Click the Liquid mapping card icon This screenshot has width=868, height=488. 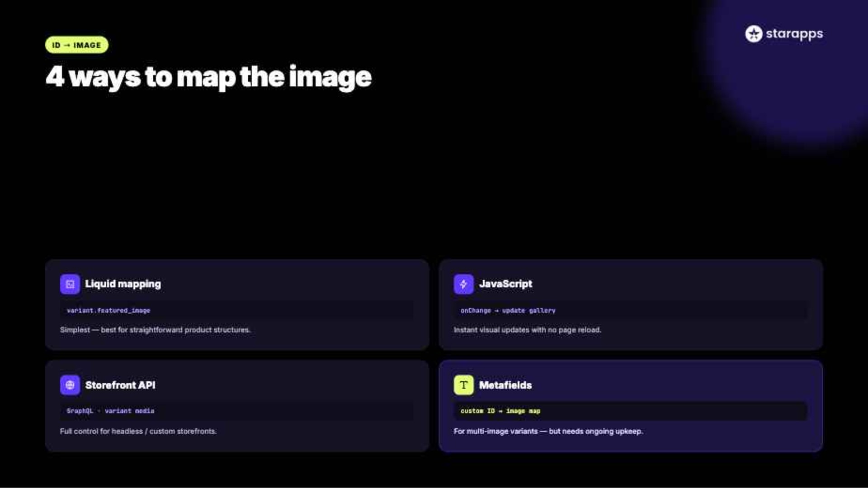pos(70,284)
